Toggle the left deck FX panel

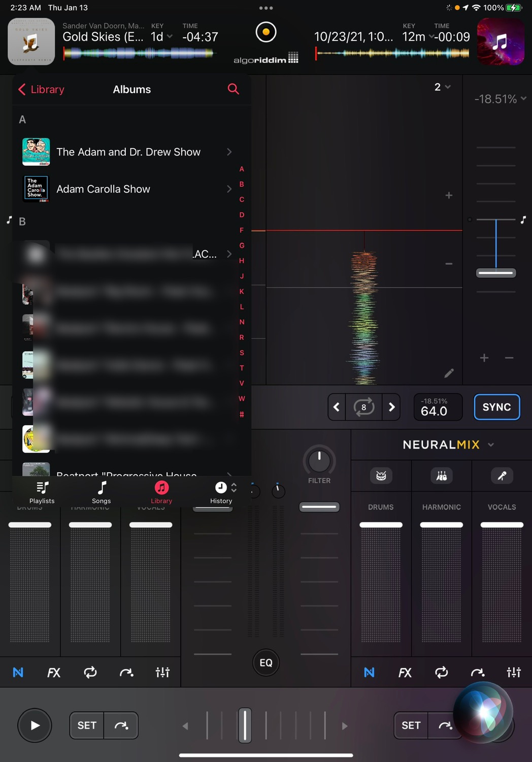coord(54,673)
